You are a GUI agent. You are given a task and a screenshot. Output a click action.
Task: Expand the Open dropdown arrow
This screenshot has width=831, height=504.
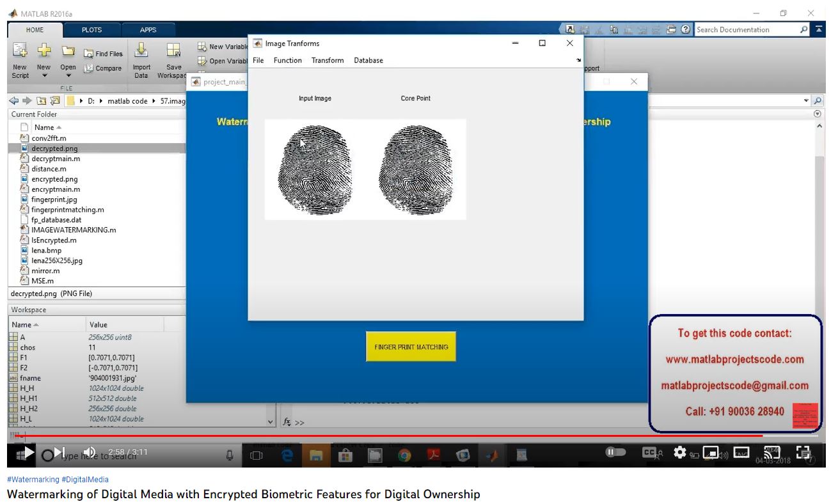coord(68,76)
